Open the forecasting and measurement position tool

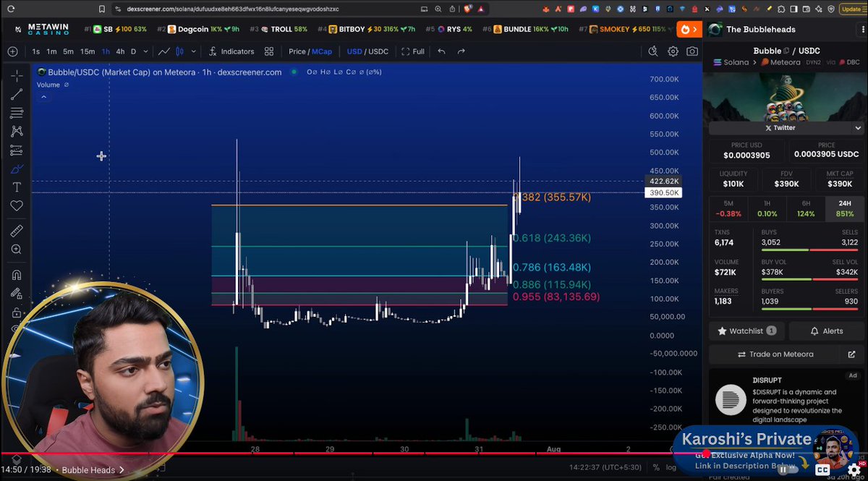[x=17, y=150]
